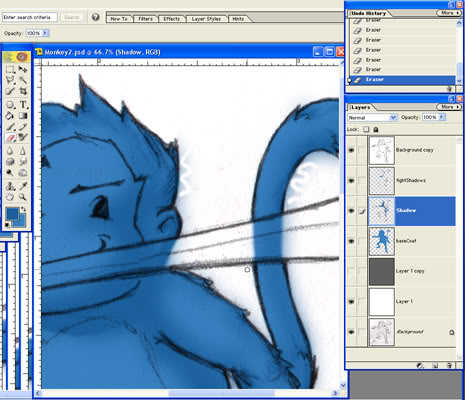
Task: Select the Zoom tool
Action: coord(23,197)
